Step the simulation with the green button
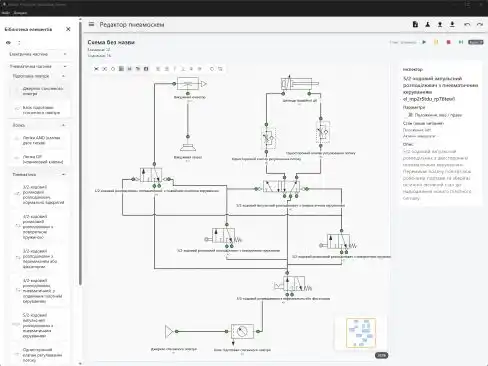488x366 pixels. point(461,42)
